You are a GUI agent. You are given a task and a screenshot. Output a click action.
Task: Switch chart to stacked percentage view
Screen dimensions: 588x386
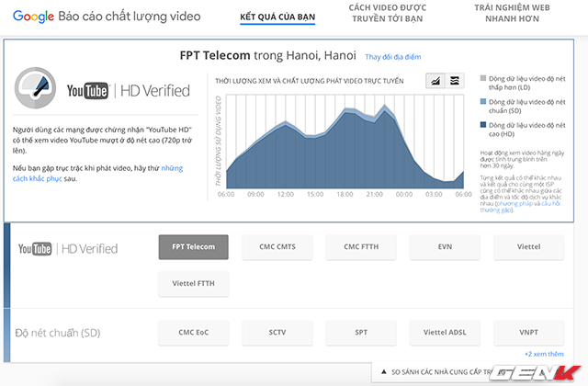(456, 82)
